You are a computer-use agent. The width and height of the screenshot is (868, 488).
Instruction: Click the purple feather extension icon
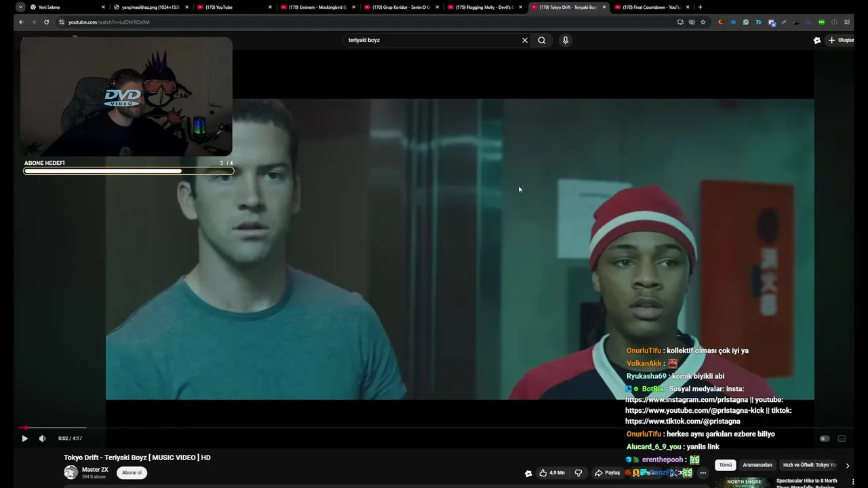click(784, 22)
